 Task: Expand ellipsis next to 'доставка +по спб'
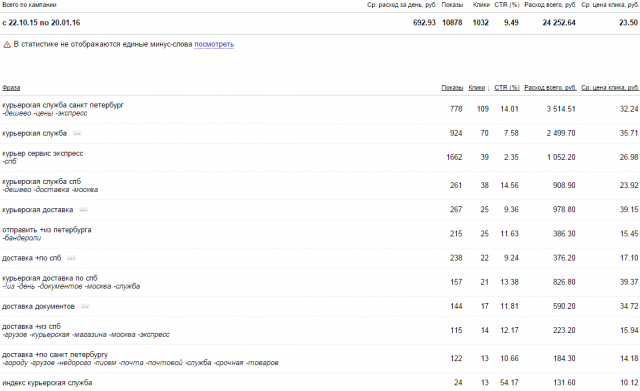(x=71, y=258)
